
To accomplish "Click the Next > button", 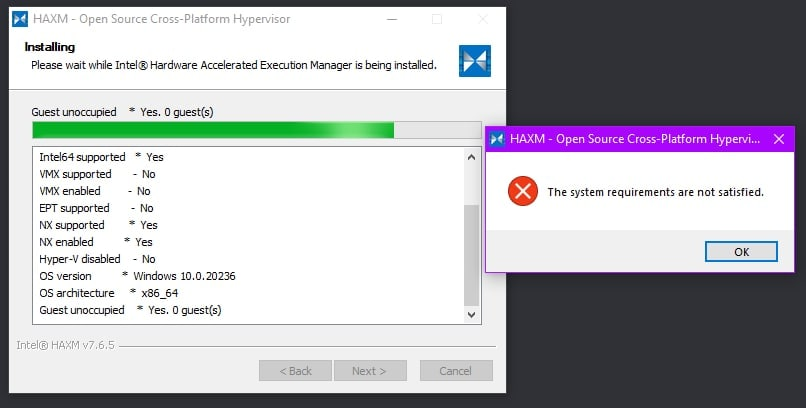I will coord(370,370).
